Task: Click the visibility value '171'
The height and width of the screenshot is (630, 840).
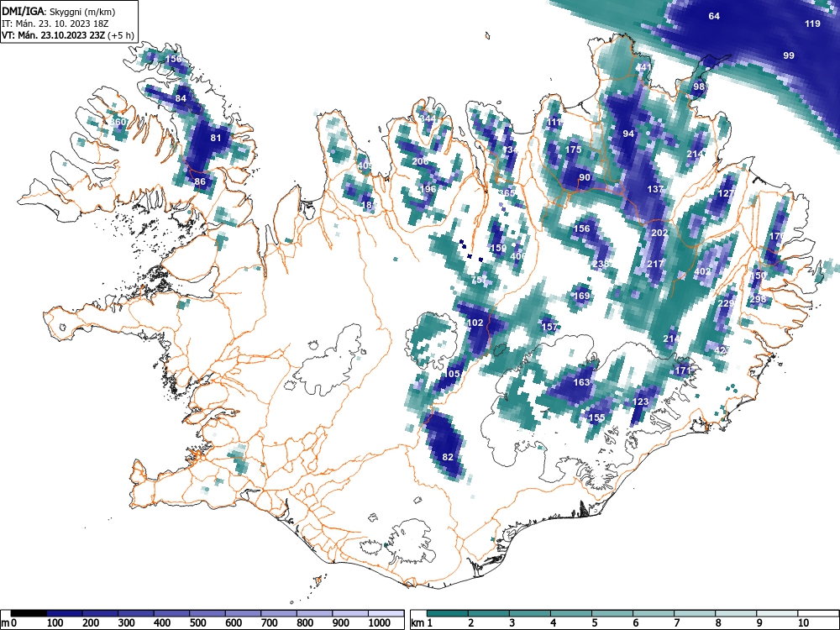Action: click(x=683, y=370)
